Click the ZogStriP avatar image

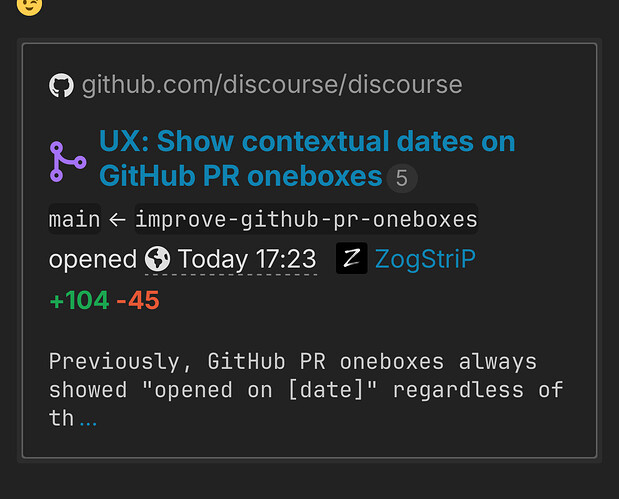(352, 258)
